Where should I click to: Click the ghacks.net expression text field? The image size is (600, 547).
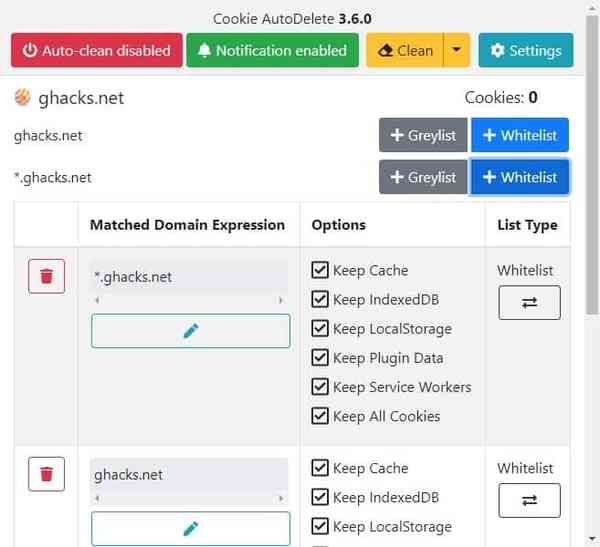coord(189,475)
